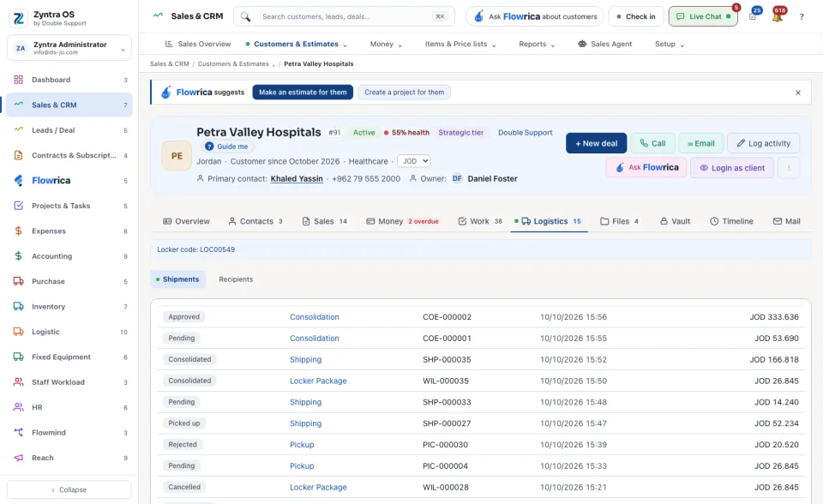Viewport: 823px width, 504px height.
Task: Expand breadcrumb Customers & Estimates chevron
Action: click(x=273, y=64)
